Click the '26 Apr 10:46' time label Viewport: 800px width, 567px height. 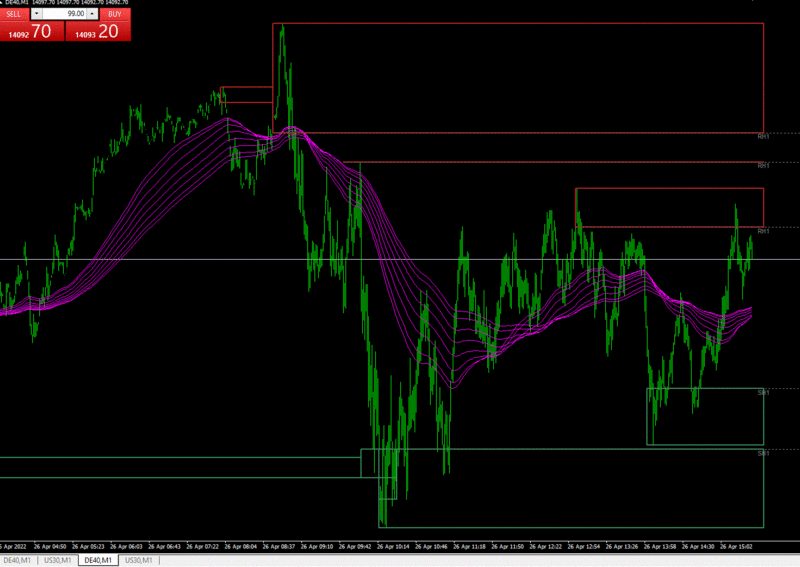point(431,547)
